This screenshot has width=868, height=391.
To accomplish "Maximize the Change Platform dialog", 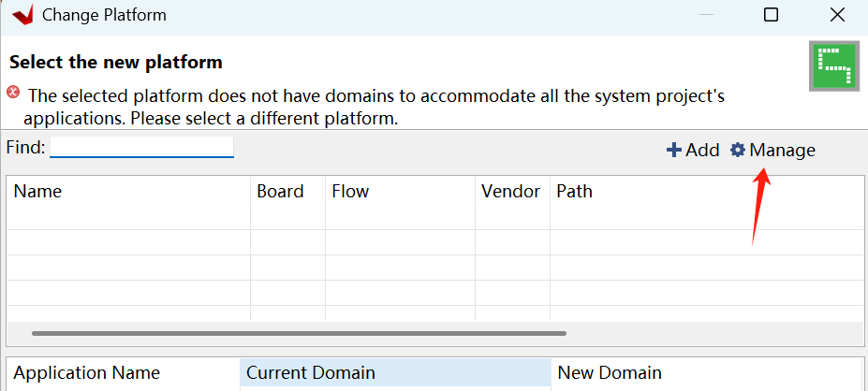I will coord(772,14).
